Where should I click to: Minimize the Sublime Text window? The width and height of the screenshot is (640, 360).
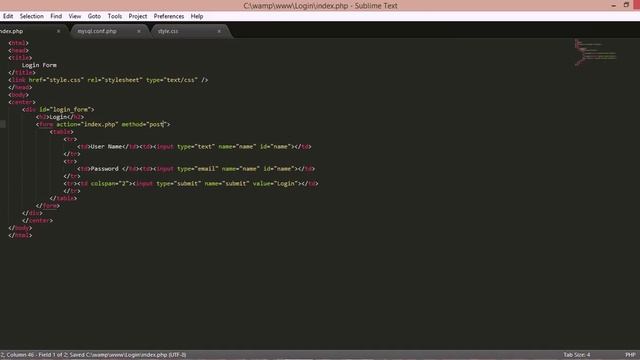pyautogui.click(x=613, y=5)
